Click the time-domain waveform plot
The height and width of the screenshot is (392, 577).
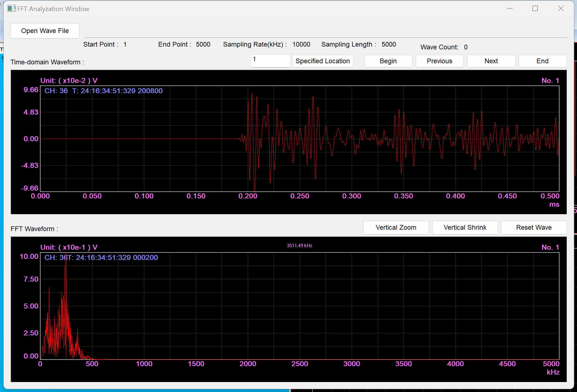tap(300, 139)
